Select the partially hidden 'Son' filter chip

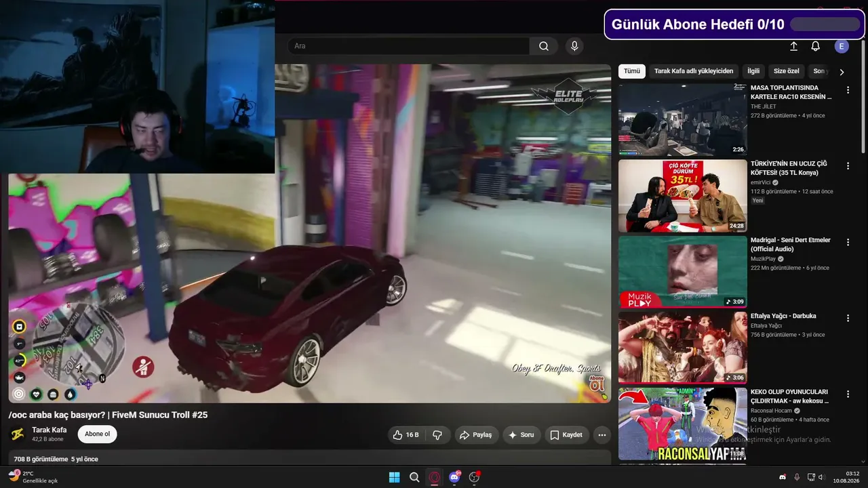click(x=818, y=71)
